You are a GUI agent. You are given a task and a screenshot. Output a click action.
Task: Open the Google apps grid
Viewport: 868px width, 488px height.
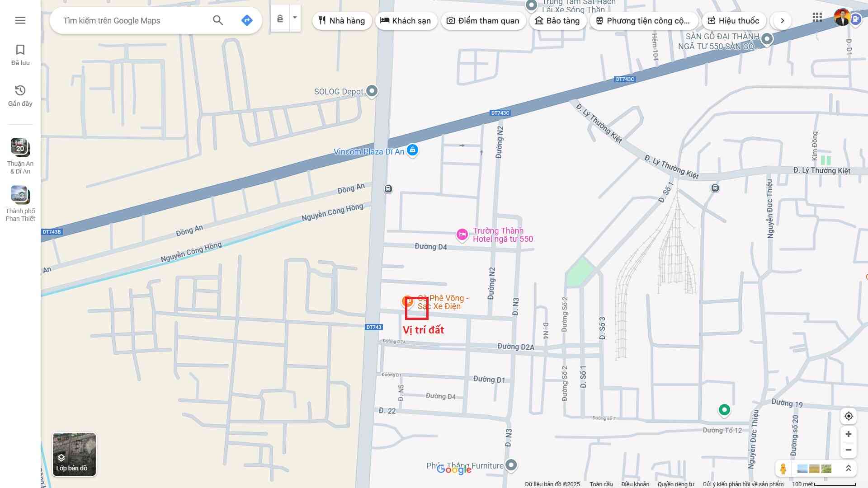817,18
